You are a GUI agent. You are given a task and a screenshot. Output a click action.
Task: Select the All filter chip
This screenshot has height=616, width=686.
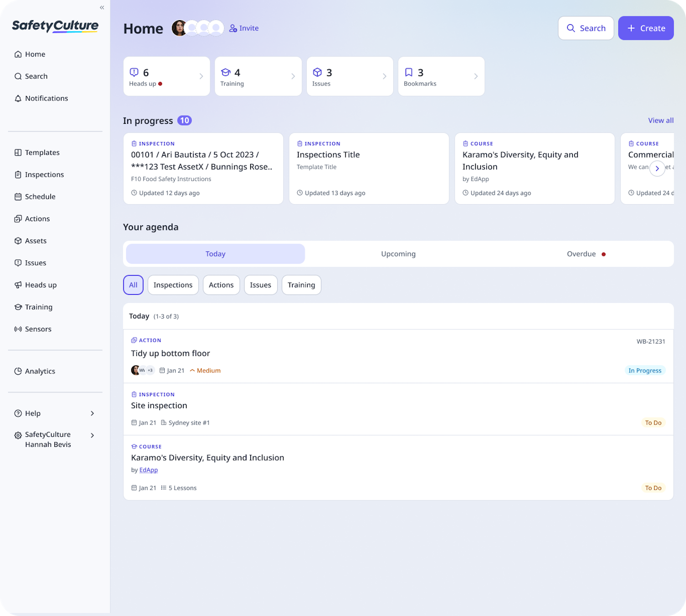[x=133, y=285]
